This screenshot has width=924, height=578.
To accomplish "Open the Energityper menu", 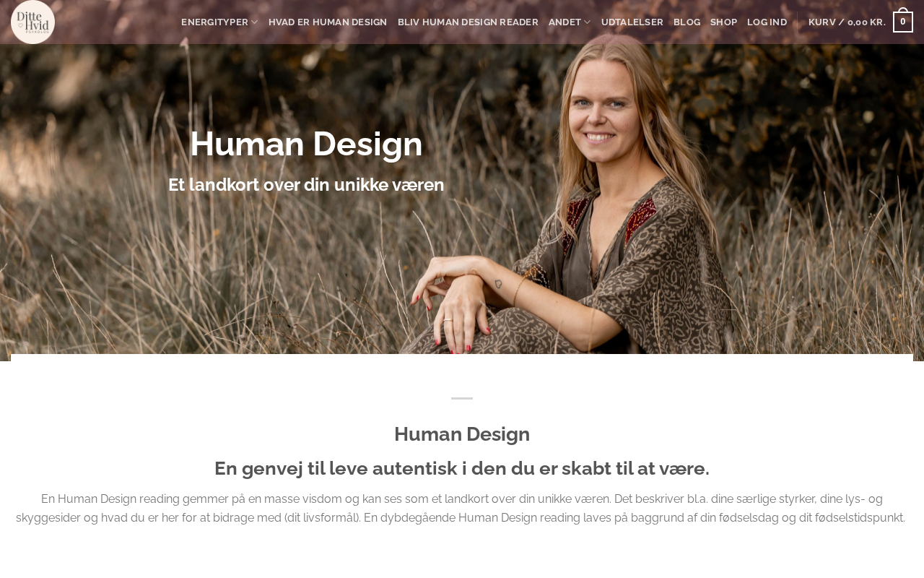I will point(214,22).
